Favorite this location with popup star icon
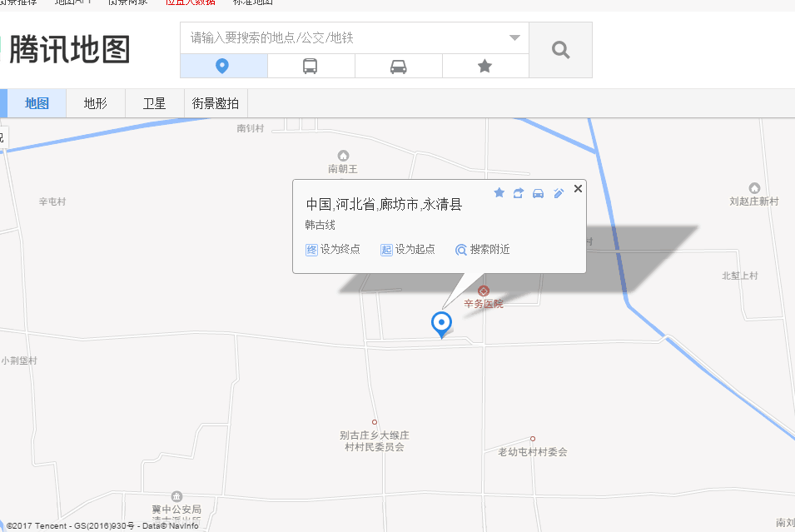 (499, 192)
